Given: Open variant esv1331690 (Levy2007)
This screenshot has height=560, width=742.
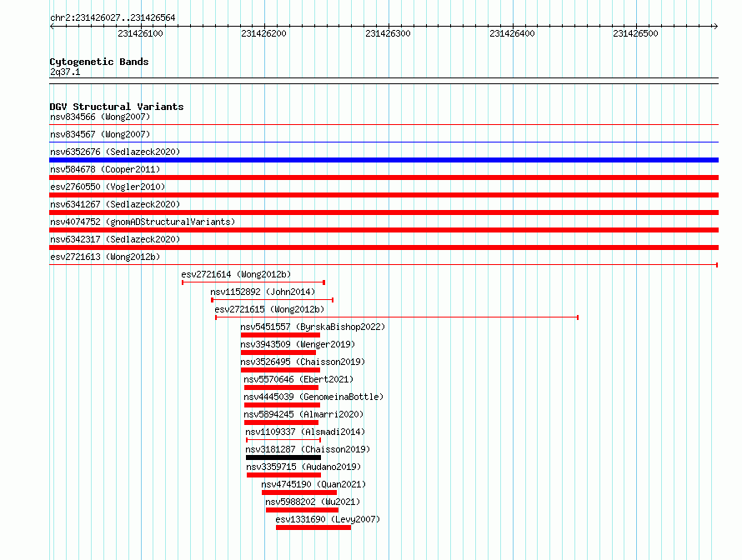Looking at the screenshot, I should pos(328,519).
